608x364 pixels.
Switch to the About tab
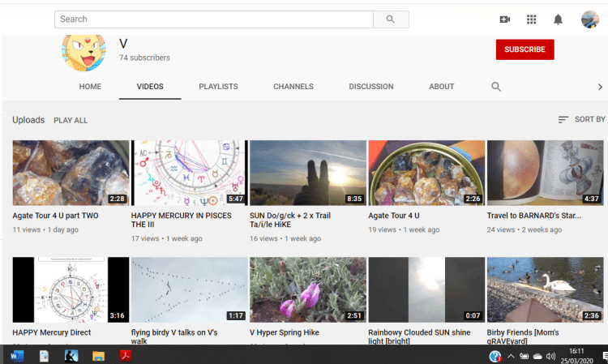(x=442, y=87)
